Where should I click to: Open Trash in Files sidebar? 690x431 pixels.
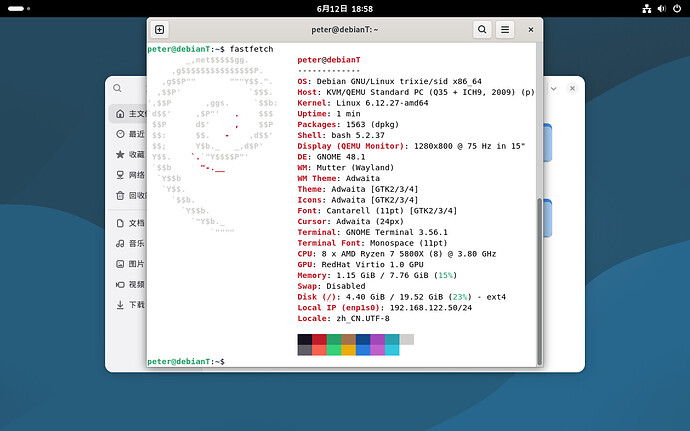click(x=128, y=195)
